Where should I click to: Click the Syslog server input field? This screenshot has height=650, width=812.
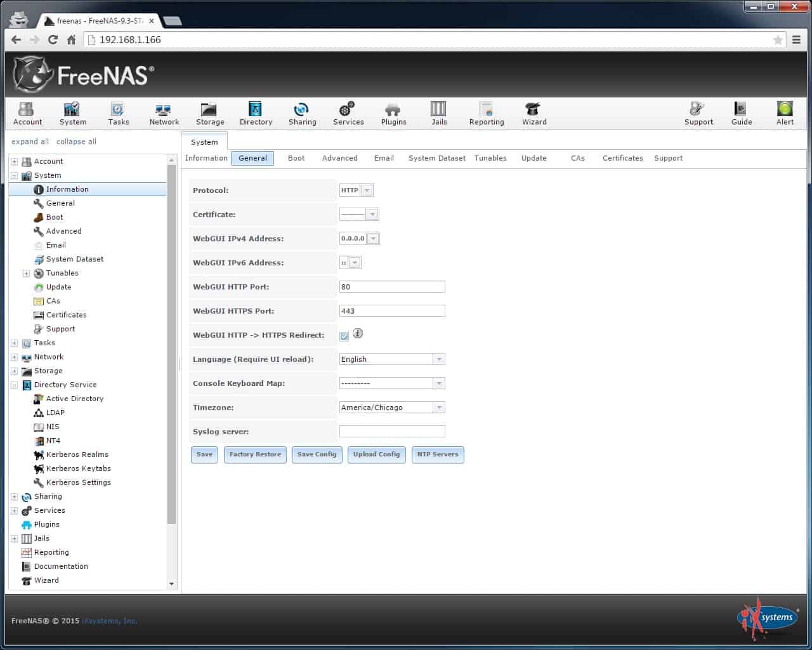[392, 432]
